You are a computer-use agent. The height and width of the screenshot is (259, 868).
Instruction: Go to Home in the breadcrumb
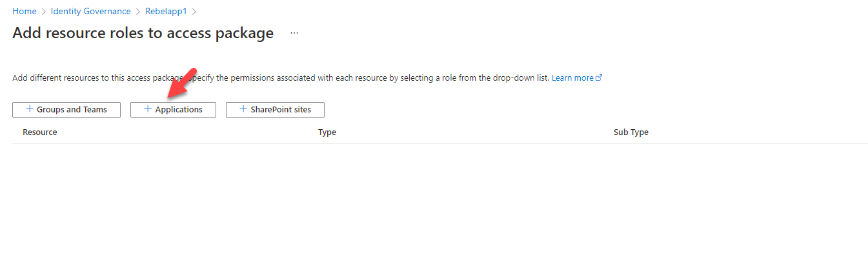click(x=25, y=12)
